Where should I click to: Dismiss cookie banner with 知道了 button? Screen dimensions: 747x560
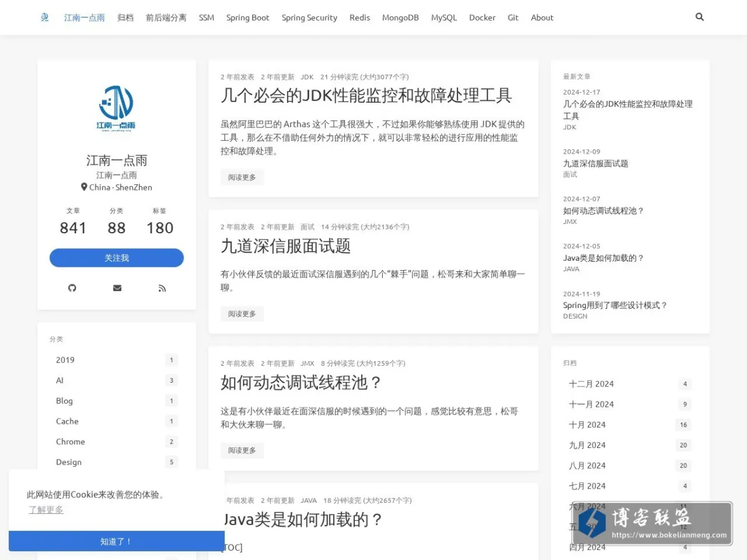[x=116, y=541]
